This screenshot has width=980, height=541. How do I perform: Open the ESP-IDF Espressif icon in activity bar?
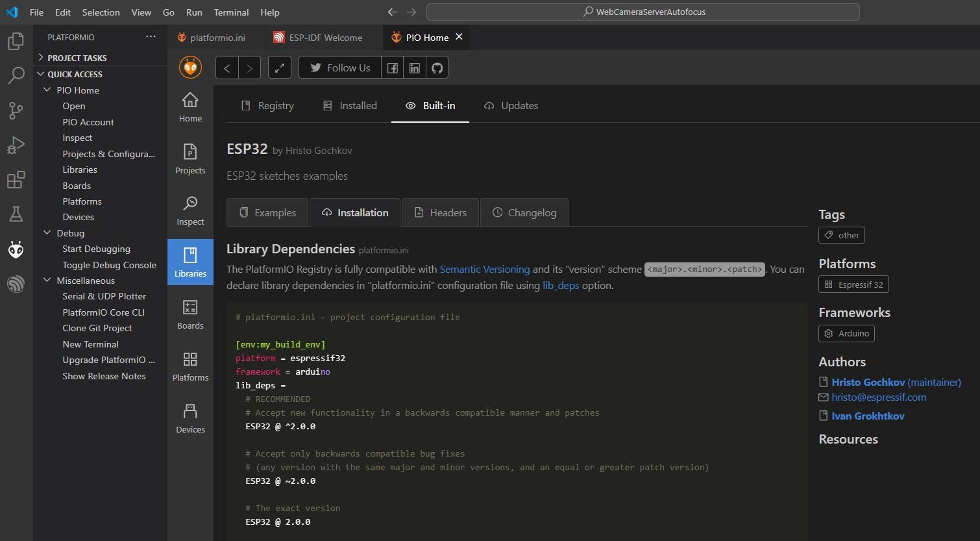pyautogui.click(x=16, y=284)
